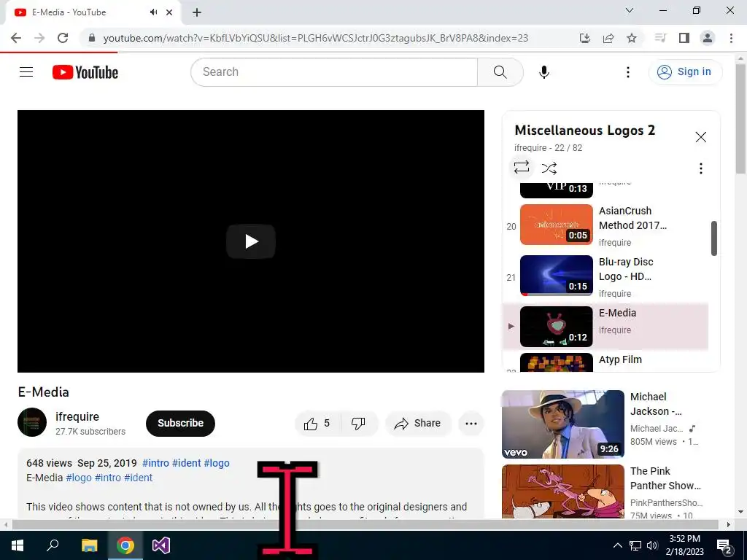Open Chrome profile icon
The width and height of the screenshot is (747, 560).
pyautogui.click(x=708, y=38)
